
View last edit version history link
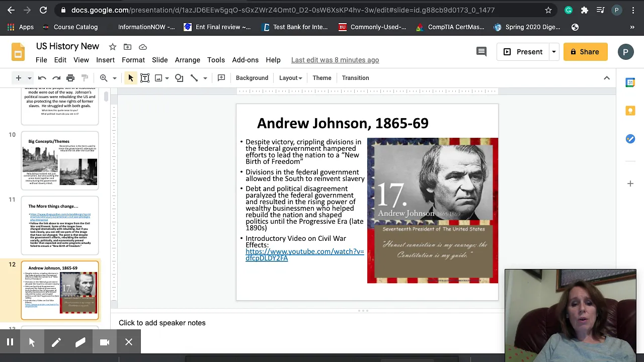click(335, 60)
